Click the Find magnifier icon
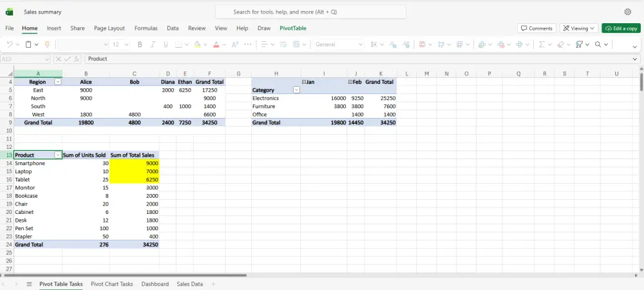 click(598, 44)
